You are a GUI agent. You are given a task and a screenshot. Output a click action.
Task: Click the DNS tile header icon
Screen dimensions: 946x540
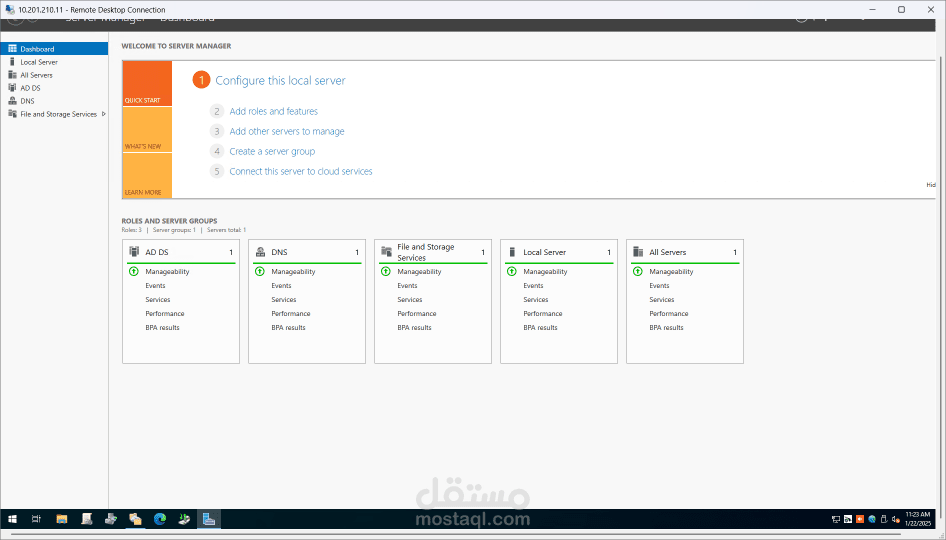tap(261, 252)
